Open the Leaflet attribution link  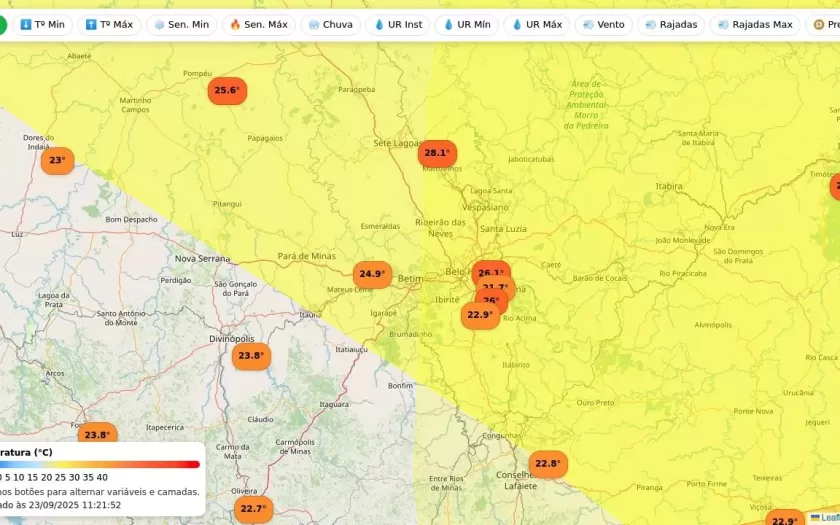click(829, 517)
